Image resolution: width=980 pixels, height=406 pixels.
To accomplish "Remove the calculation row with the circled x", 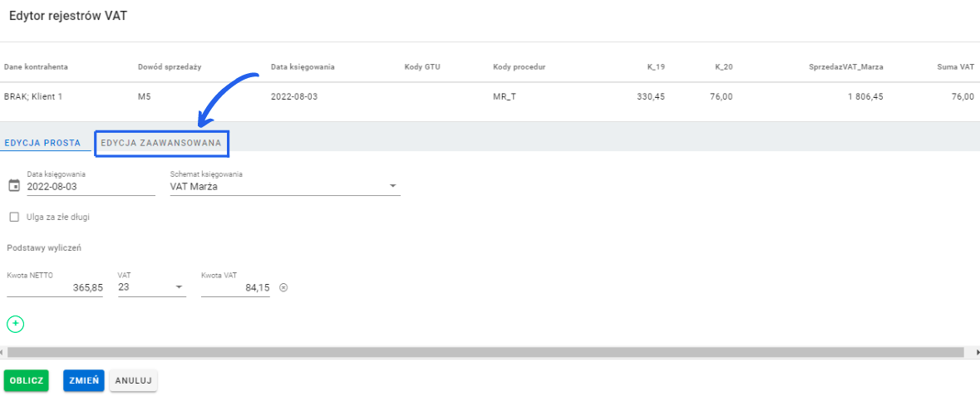I will pyautogui.click(x=283, y=287).
